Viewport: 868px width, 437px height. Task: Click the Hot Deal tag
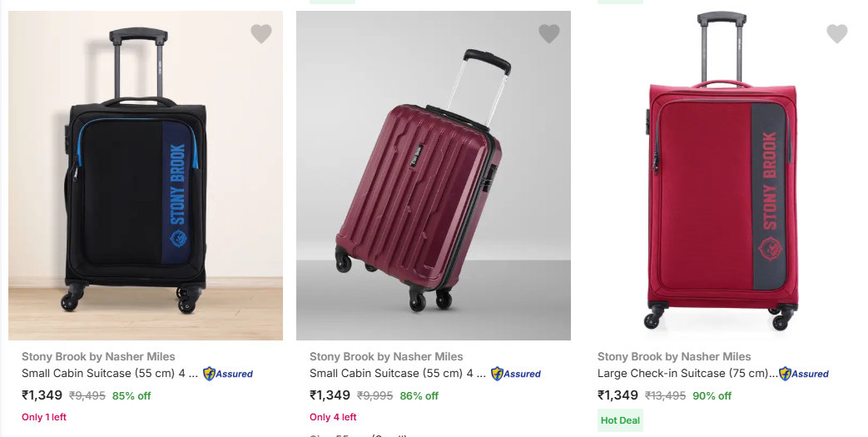[x=620, y=420]
